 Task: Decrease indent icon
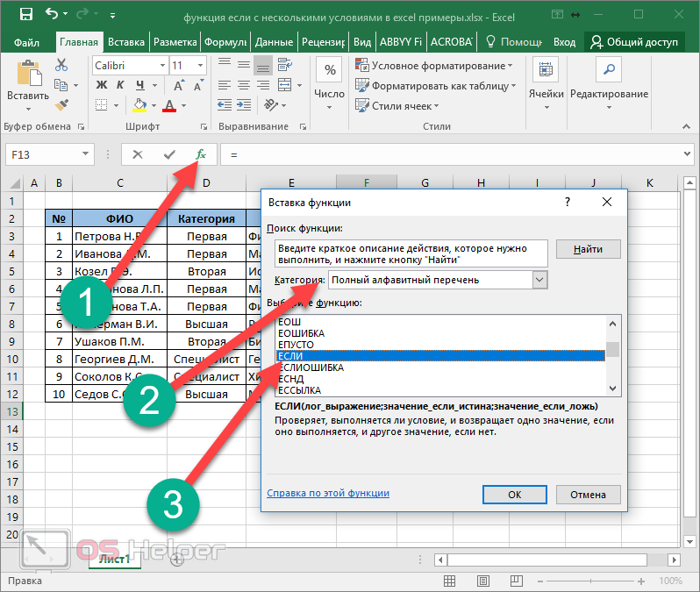pyautogui.click(x=224, y=105)
